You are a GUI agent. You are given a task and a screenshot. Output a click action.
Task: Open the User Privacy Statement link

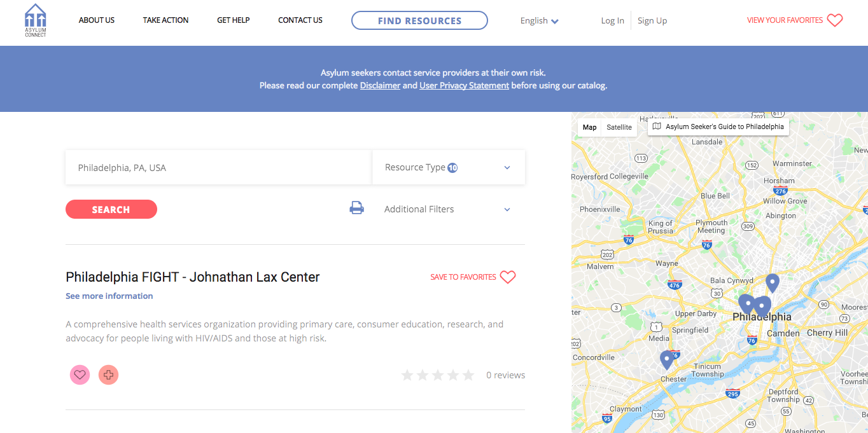coord(465,85)
